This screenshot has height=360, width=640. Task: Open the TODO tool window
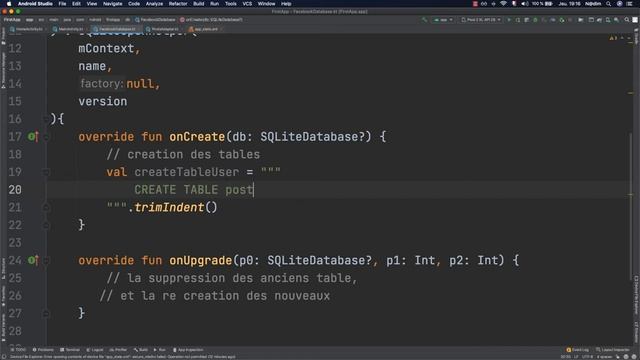(x=18, y=350)
